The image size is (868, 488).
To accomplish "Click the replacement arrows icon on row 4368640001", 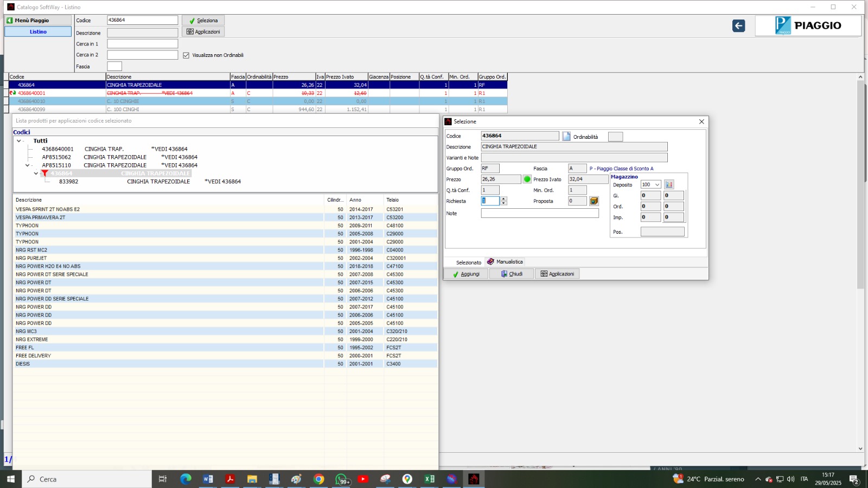I will click(12, 93).
